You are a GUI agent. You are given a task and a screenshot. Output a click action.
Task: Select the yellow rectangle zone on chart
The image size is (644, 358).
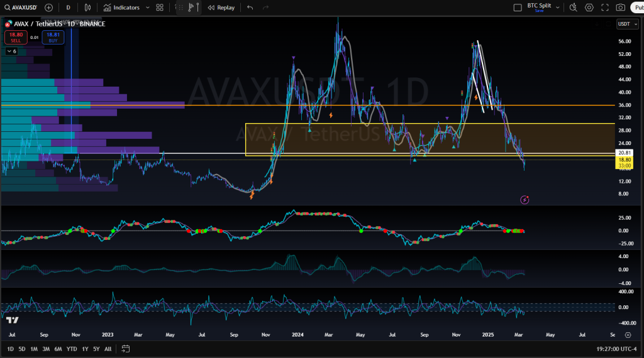(430, 139)
